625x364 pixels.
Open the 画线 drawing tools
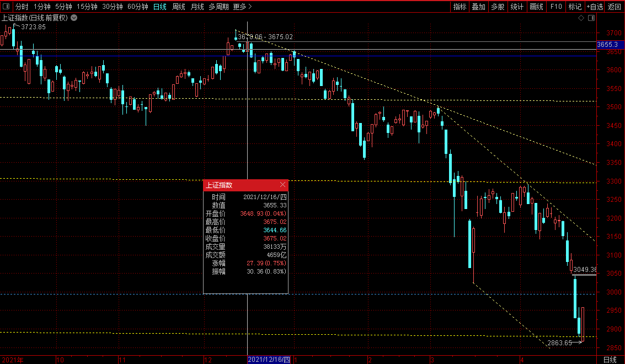[x=536, y=7]
